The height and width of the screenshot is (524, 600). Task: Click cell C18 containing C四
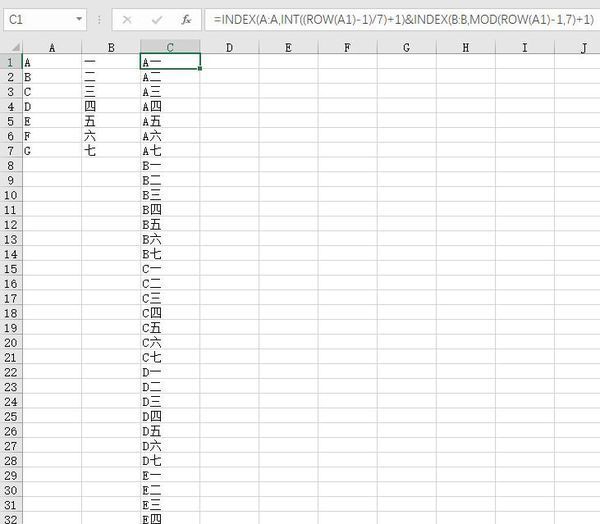pos(170,313)
